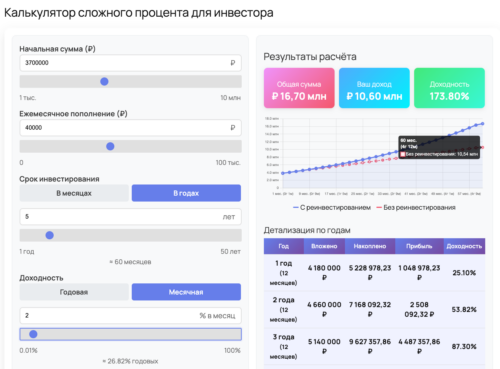Click the 'Прибыль' table column header

(419, 246)
